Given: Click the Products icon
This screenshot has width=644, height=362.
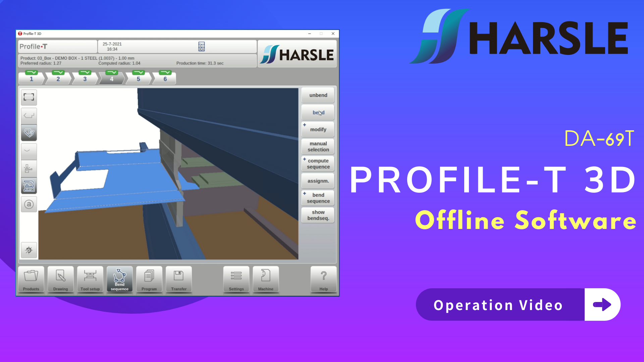Looking at the screenshot, I should click(31, 279).
